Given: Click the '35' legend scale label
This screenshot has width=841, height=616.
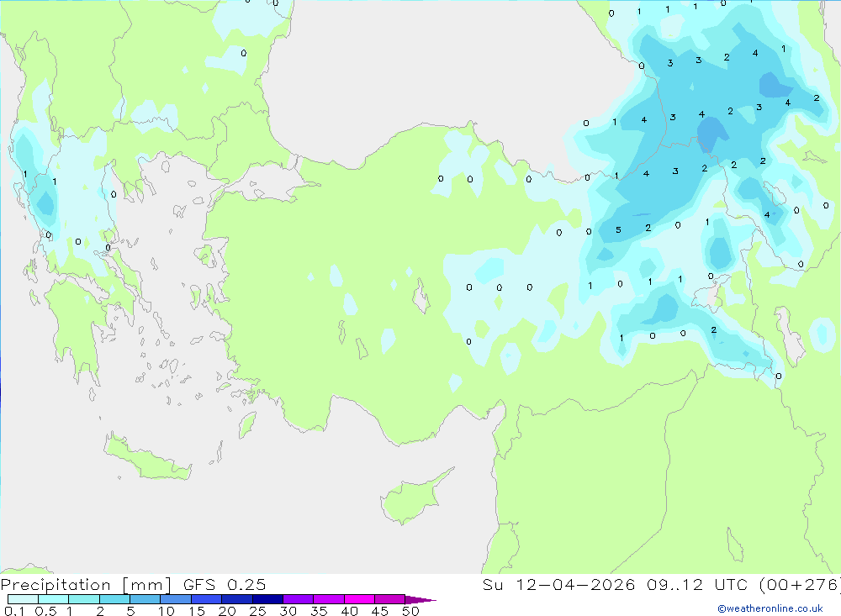Looking at the screenshot, I should click(319, 611).
